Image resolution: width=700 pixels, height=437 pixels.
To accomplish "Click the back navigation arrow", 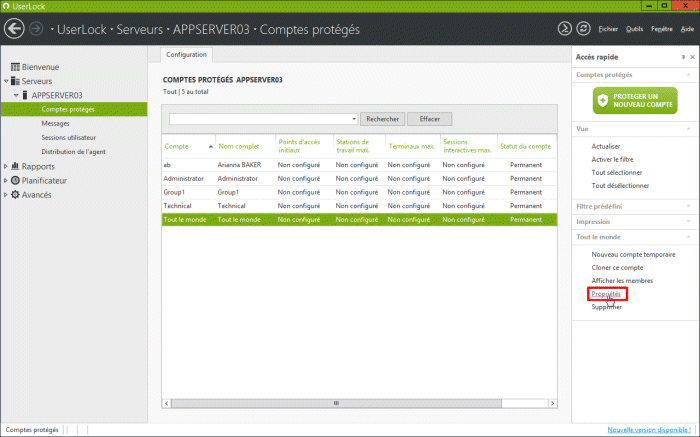I will point(14,29).
